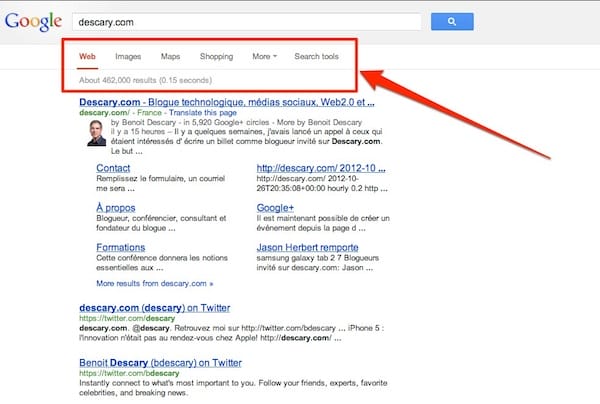Open Search tools
The height and width of the screenshot is (404, 600).
point(316,56)
